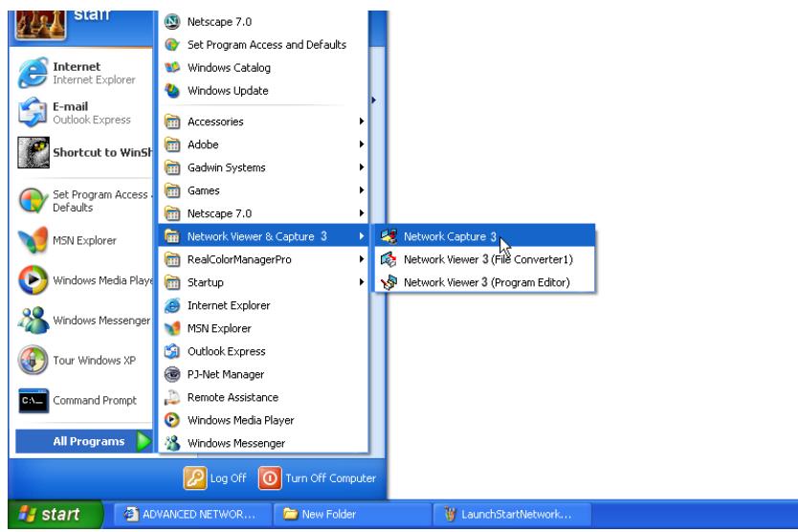Expand the Games submenu arrow
Viewport: 798px width, 532px height.
coord(362,189)
